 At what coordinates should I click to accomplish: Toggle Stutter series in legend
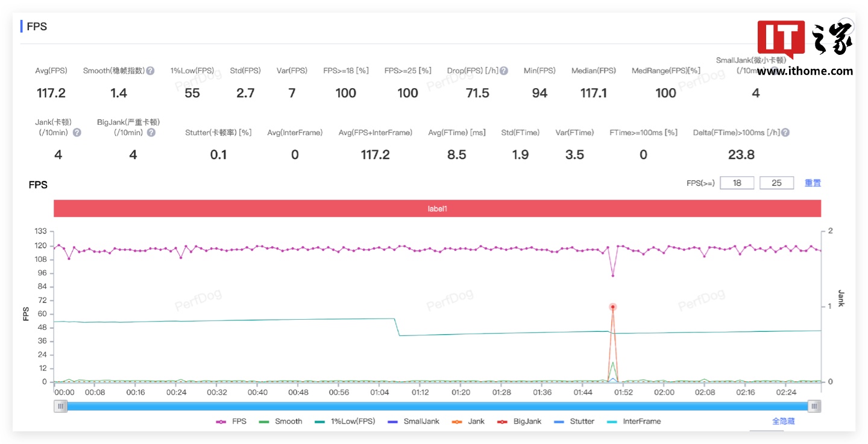pyautogui.click(x=574, y=421)
